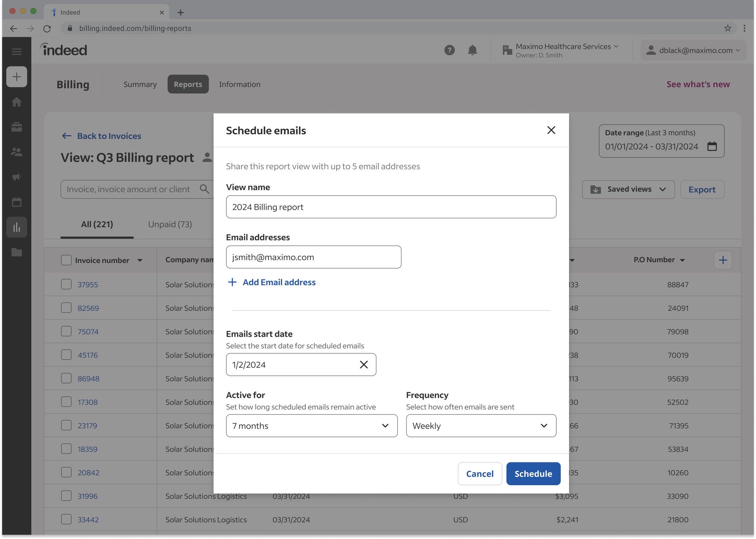Open the Active for dropdown
The width and height of the screenshot is (756, 539).
(x=312, y=426)
